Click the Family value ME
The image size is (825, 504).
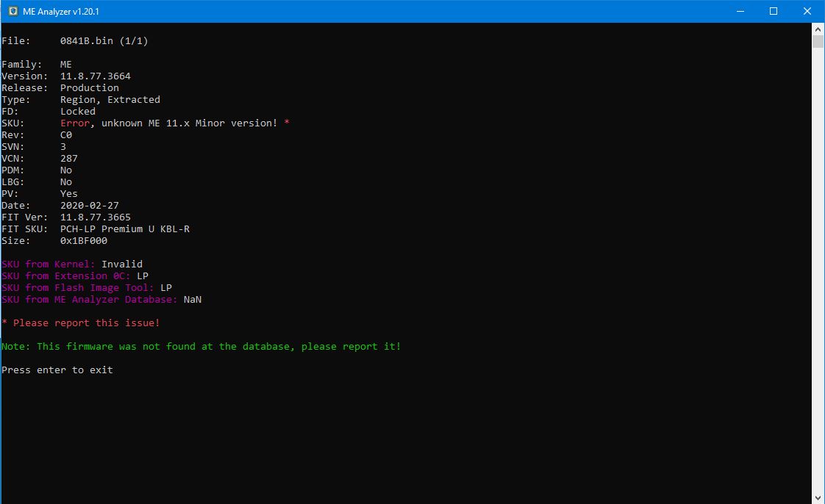[65, 65]
